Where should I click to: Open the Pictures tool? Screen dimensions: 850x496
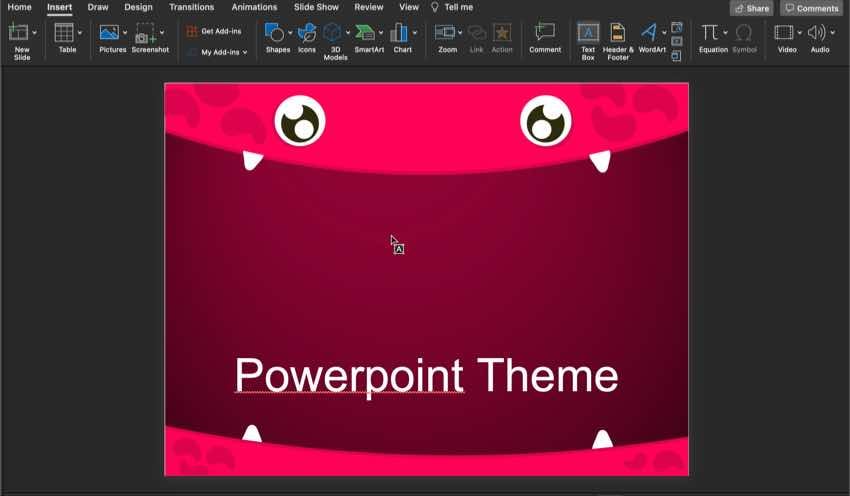click(x=109, y=33)
